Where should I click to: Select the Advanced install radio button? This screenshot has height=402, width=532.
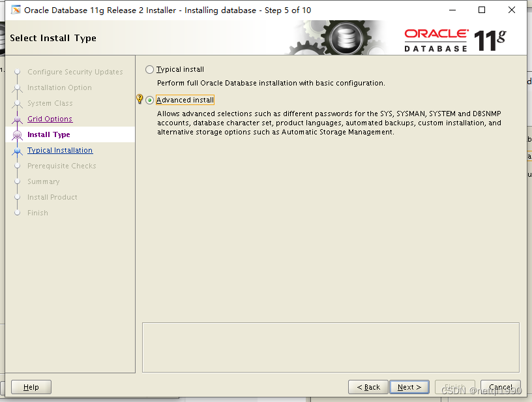click(x=149, y=99)
